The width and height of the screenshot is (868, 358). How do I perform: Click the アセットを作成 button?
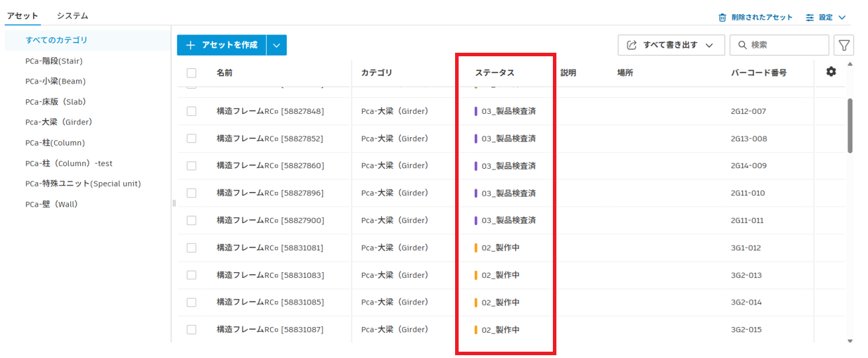(x=222, y=45)
